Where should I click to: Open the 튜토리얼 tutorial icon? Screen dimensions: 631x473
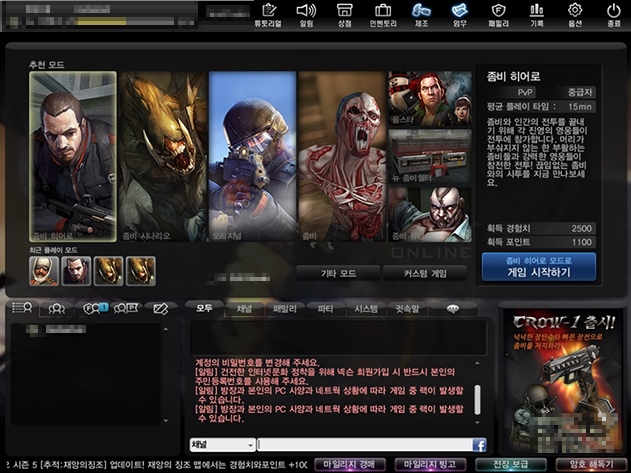click(x=268, y=15)
